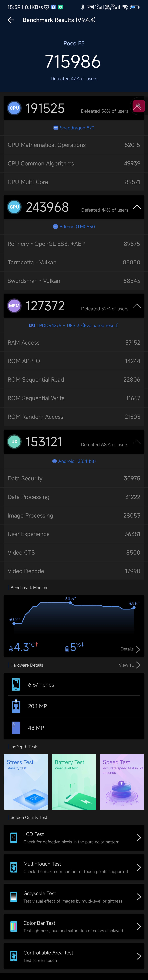Screen dimensions: 148x980
Task: Tap the 6.67inches screen size icon
Action: coord(16,684)
